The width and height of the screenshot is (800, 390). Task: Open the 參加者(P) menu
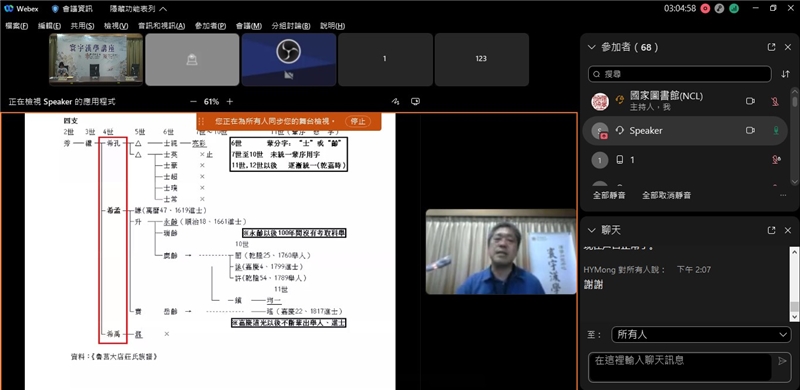210,26
